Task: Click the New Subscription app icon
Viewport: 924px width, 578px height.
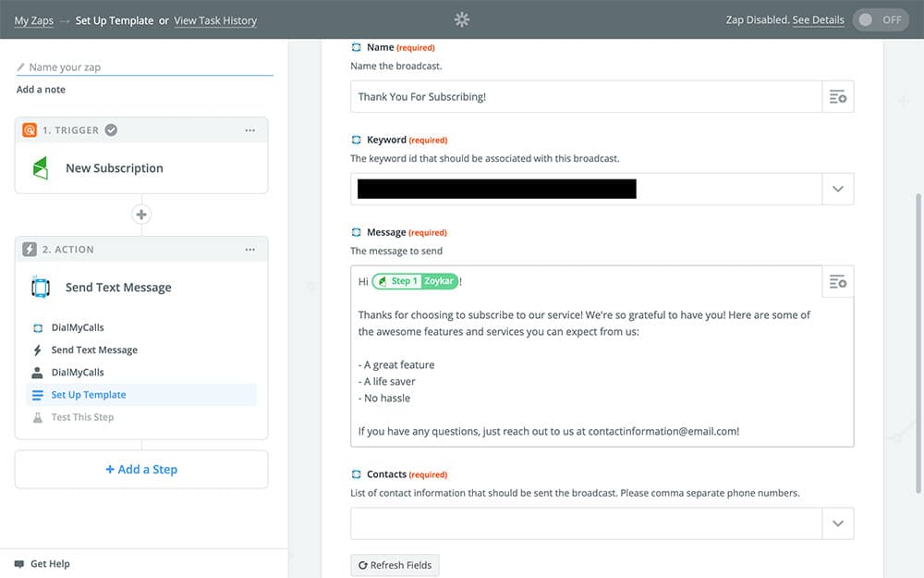Action: (40, 168)
